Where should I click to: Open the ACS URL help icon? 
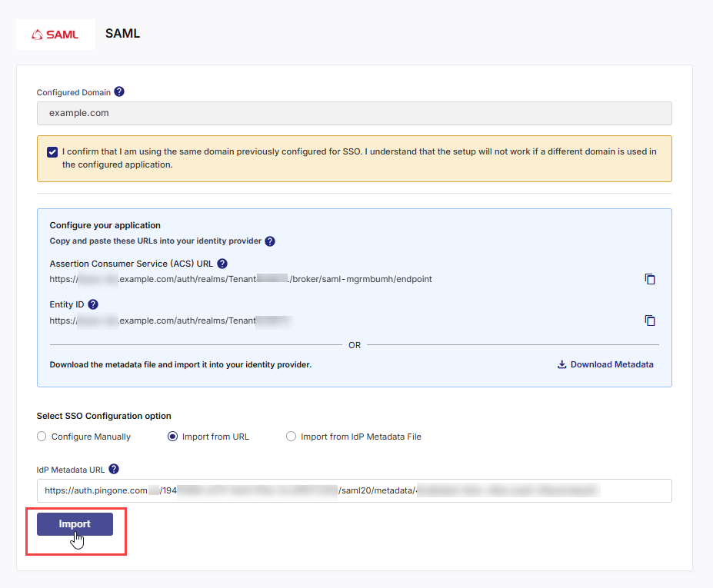(x=222, y=264)
